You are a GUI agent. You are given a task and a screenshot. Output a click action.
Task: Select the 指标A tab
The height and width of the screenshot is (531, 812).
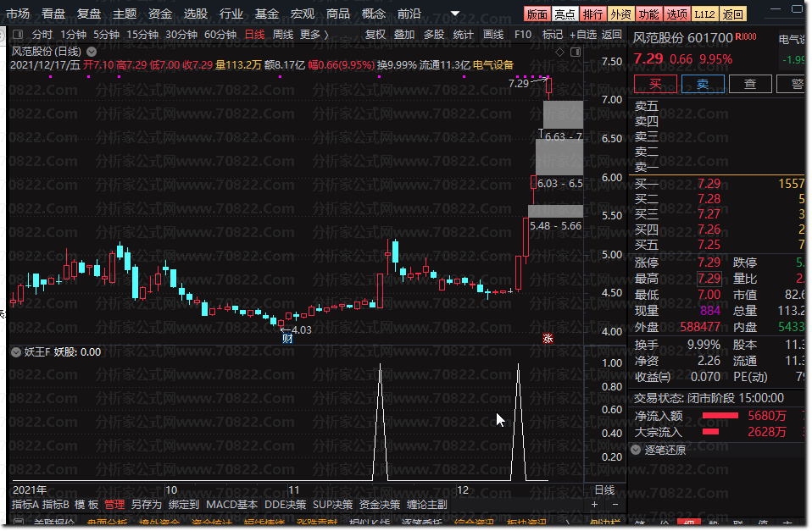25,505
